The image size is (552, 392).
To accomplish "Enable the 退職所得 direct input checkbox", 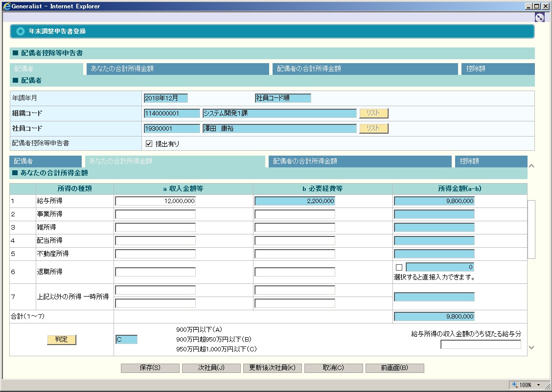I will [399, 267].
